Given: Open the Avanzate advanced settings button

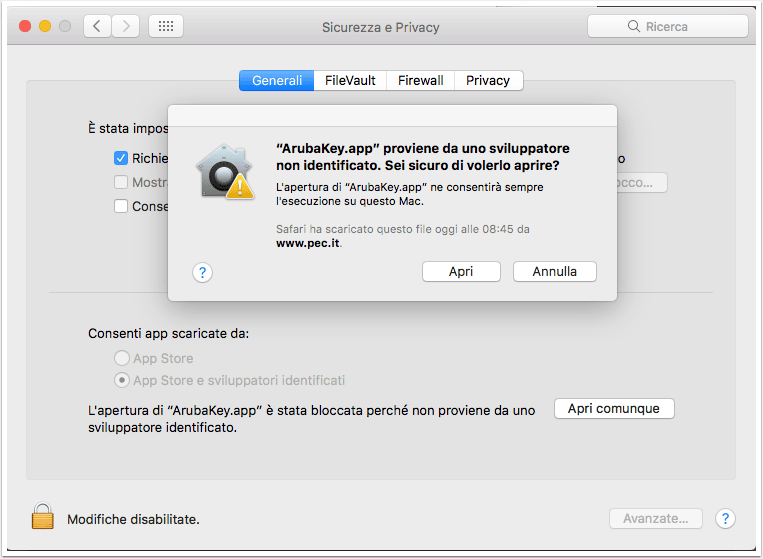Looking at the screenshot, I should tap(655, 519).
